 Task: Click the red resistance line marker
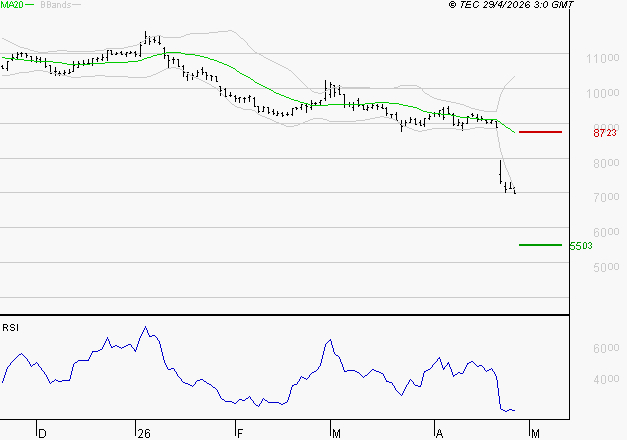(540, 132)
